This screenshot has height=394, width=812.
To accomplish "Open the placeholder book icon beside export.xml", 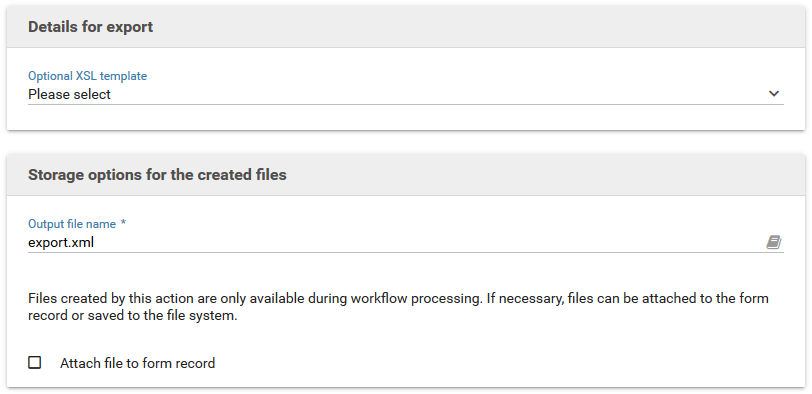I will pyautogui.click(x=774, y=242).
